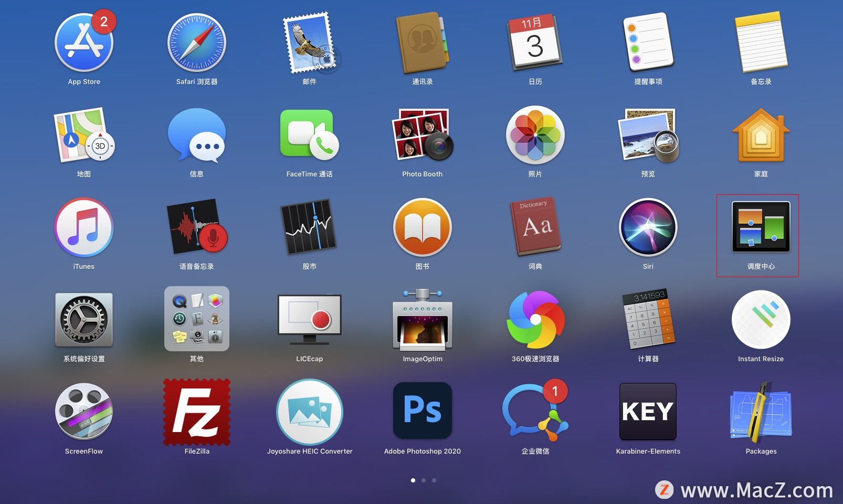Screen dimensions: 843x504
Task: Launch Instant Resize
Action: (761, 320)
